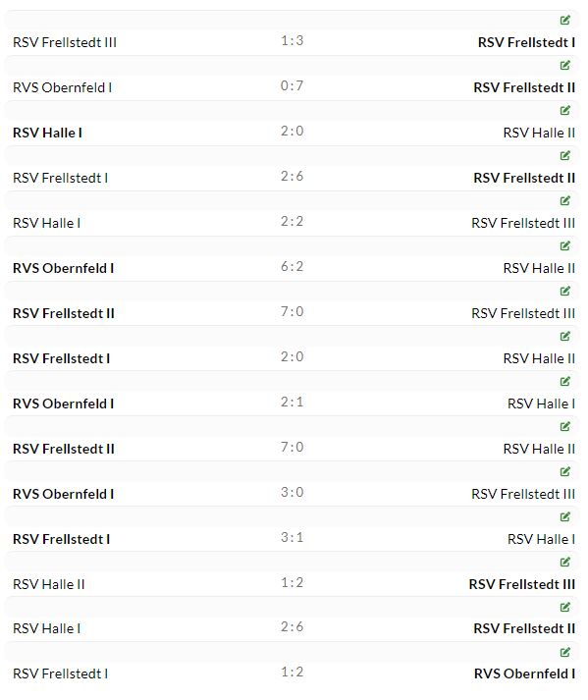Click edit icon above Obernfeld I 0:7 result

point(564,65)
